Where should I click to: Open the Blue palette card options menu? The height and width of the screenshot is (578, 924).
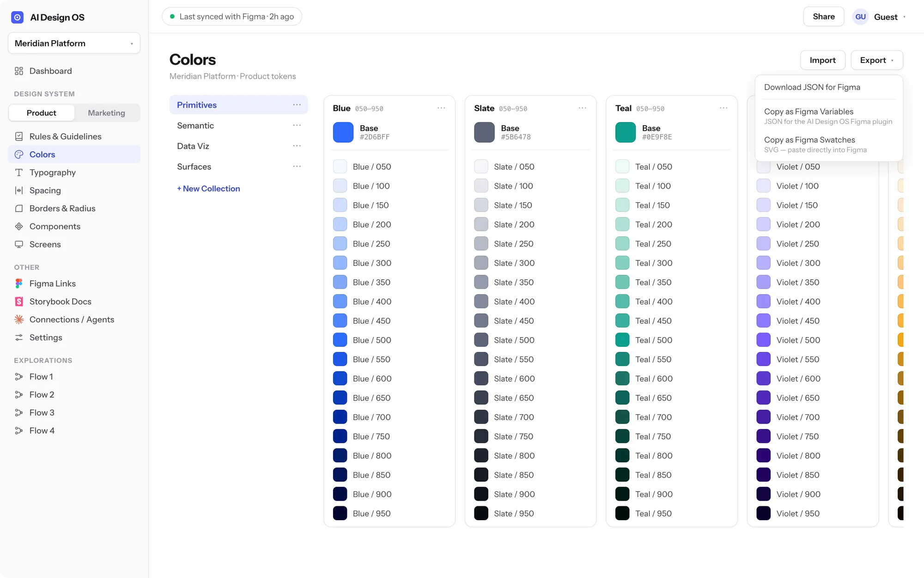[441, 108]
